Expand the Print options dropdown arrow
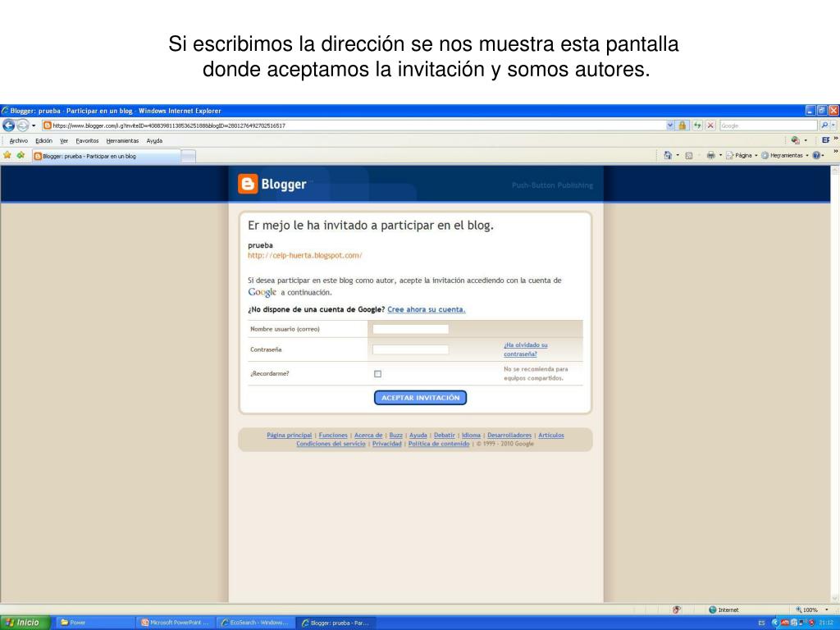 720,155
